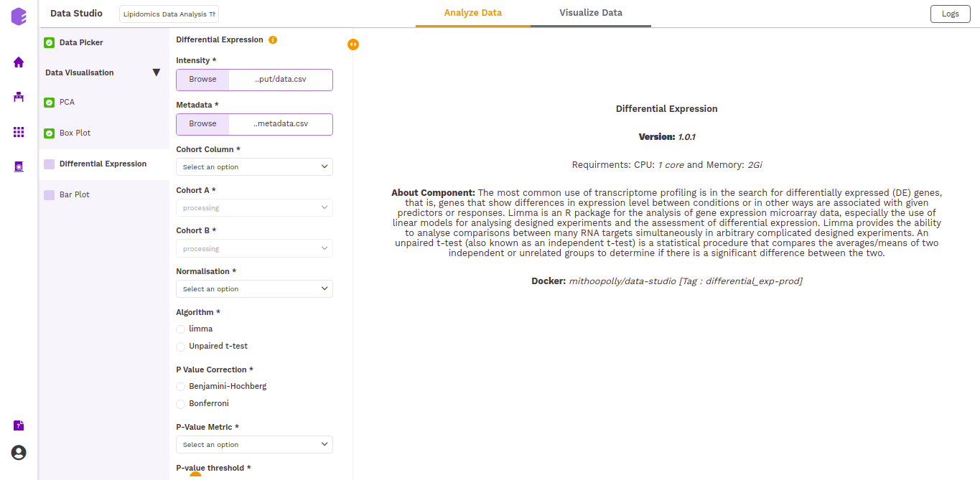Choose Unpaired t-test as the algorithm
980x480 pixels.
point(180,346)
